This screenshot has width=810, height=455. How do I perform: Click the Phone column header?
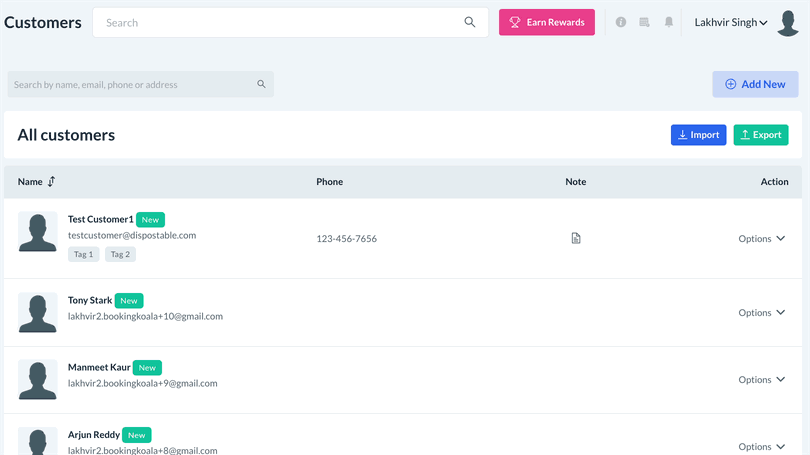point(330,181)
